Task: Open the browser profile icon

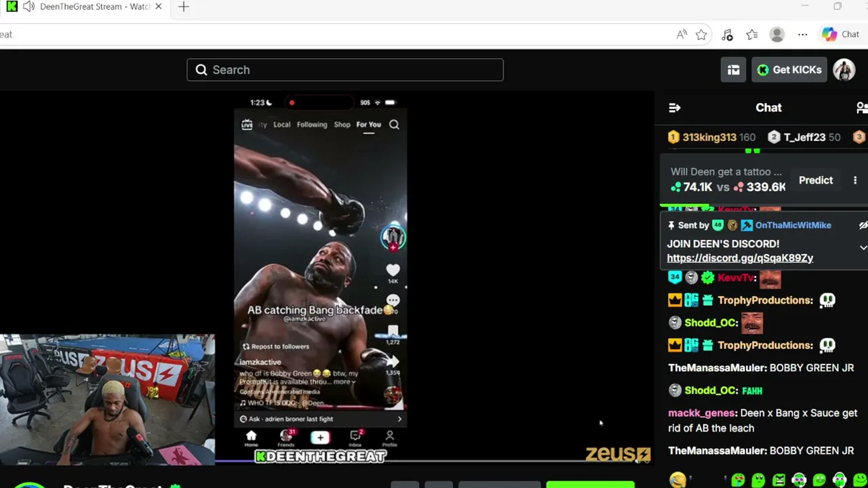Action: click(x=777, y=35)
